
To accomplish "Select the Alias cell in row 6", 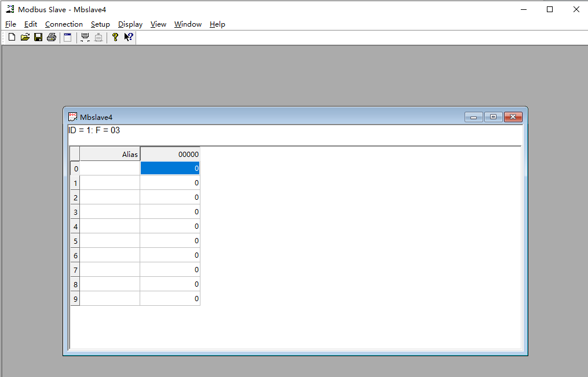I will click(x=110, y=255).
